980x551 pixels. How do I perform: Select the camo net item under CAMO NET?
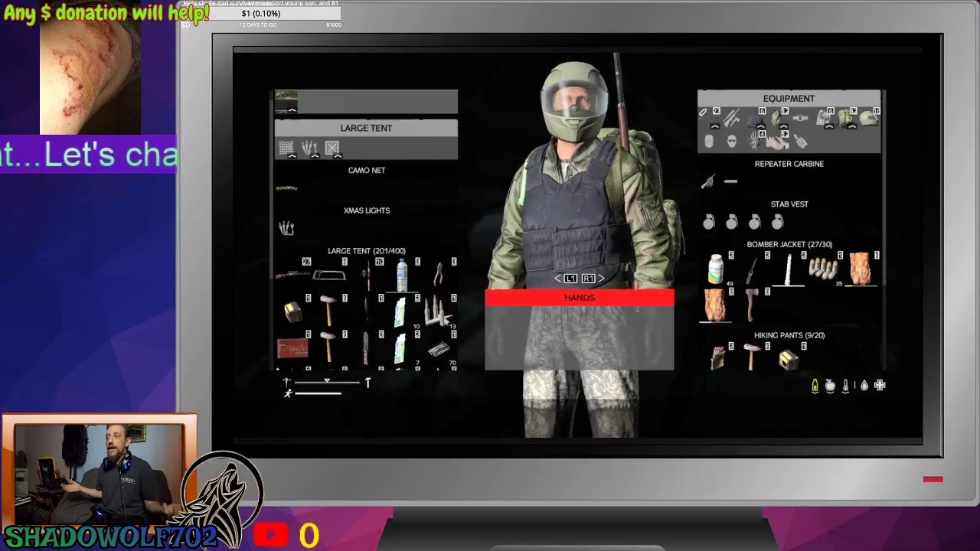[286, 187]
